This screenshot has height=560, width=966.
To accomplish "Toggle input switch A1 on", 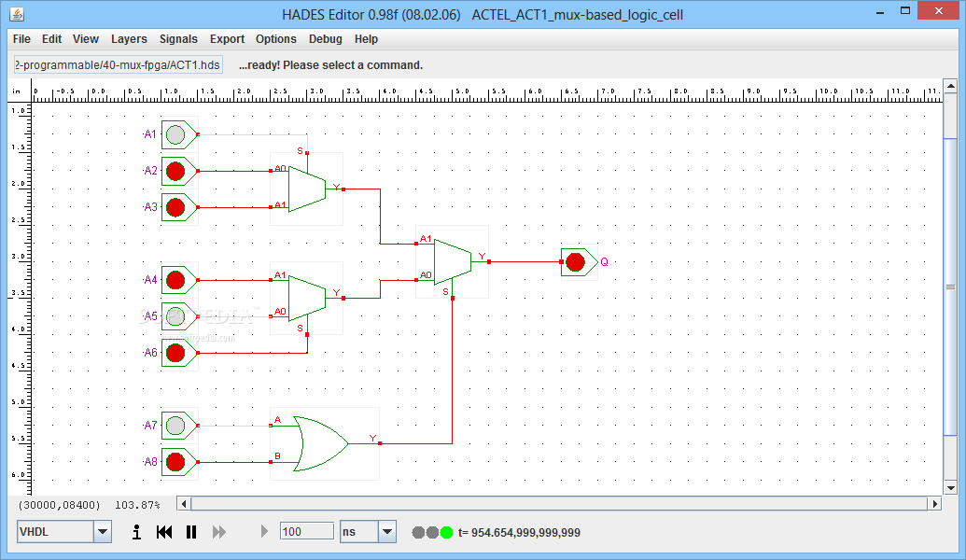I will pos(177,133).
